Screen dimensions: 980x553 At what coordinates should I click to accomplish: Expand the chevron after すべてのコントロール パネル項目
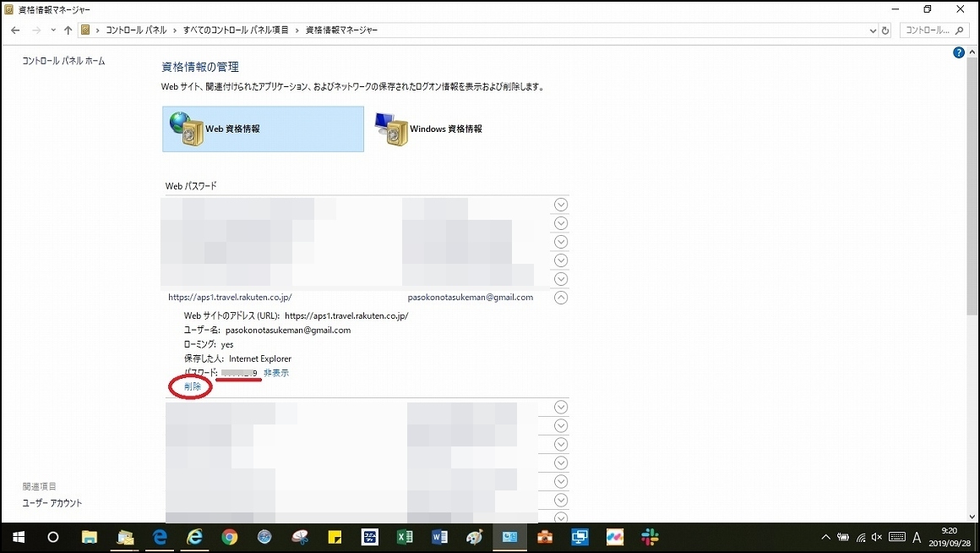click(297, 30)
